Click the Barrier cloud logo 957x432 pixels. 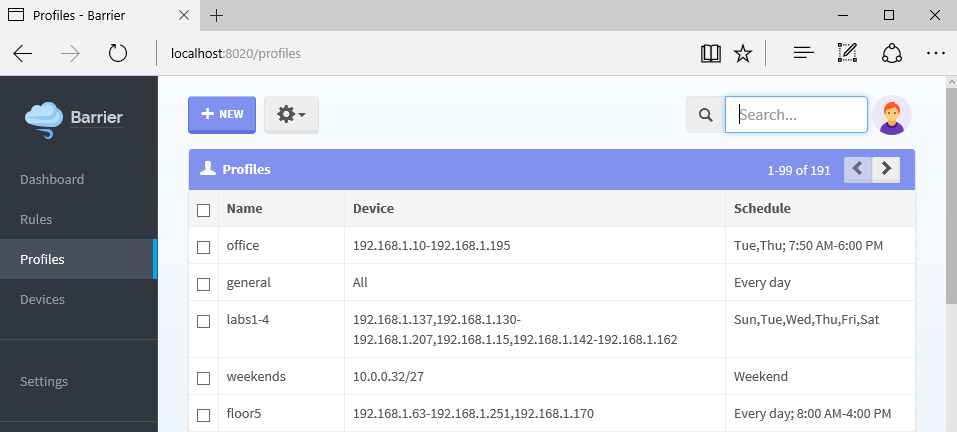(44, 118)
